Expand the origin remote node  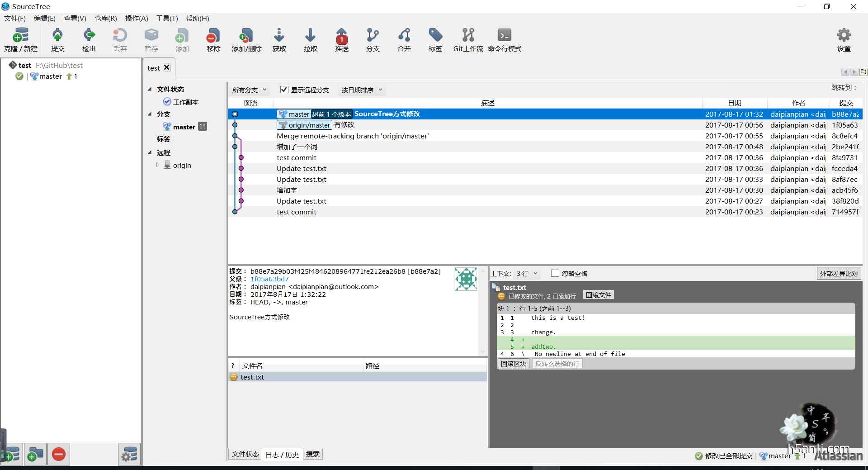[x=158, y=165]
